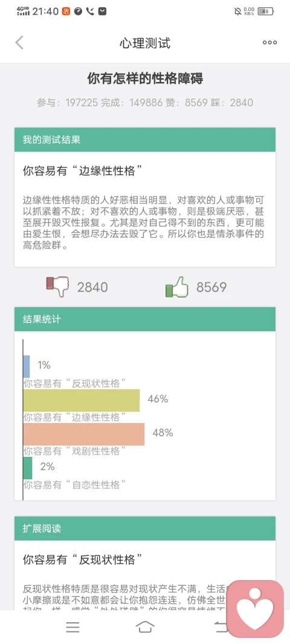Tap the 46% yellow 边缘性性格 bar

[x=82, y=400]
